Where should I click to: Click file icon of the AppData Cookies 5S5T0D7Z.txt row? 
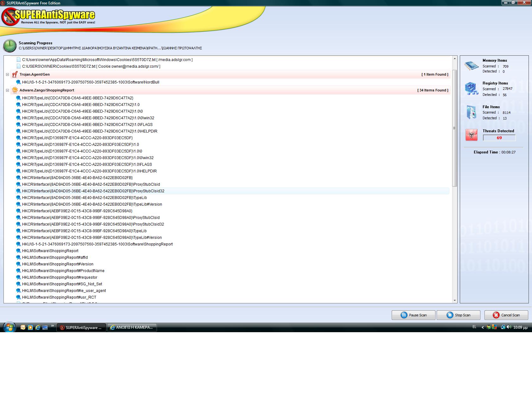pos(19,59)
